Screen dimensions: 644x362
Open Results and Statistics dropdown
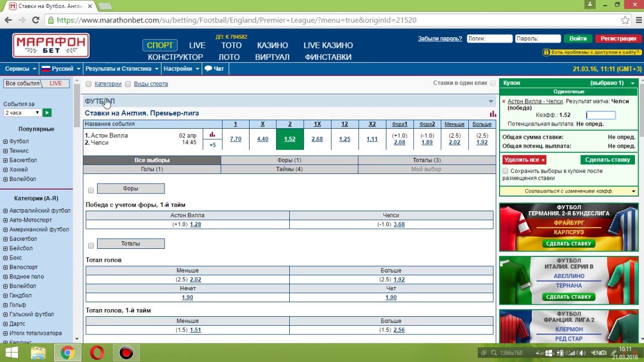122,69
